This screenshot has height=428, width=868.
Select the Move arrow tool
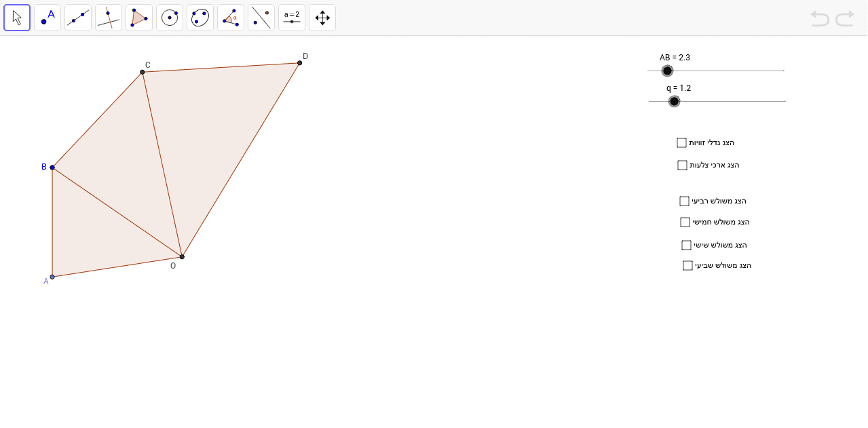17,18
